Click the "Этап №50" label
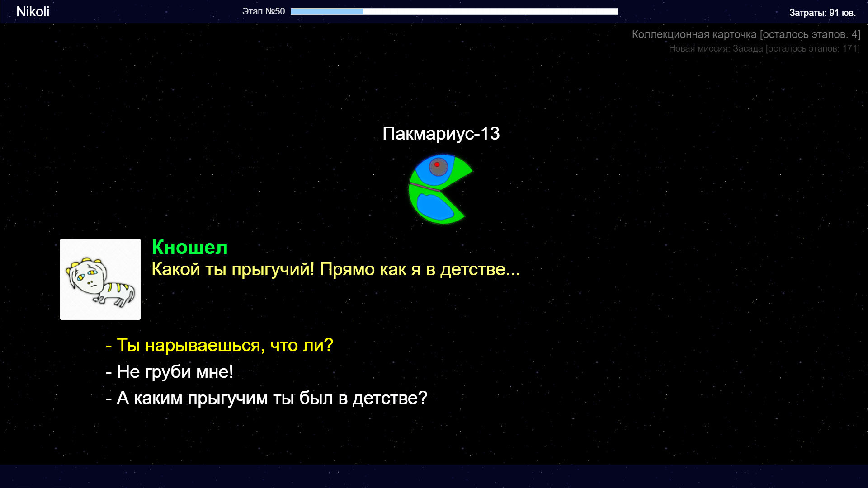Viewport: 868px width, 488px height. tap(263, 11)
